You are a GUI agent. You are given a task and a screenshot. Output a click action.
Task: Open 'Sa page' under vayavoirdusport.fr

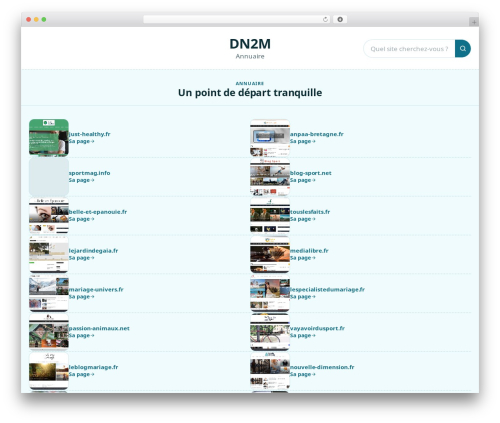tap(303, 336)
